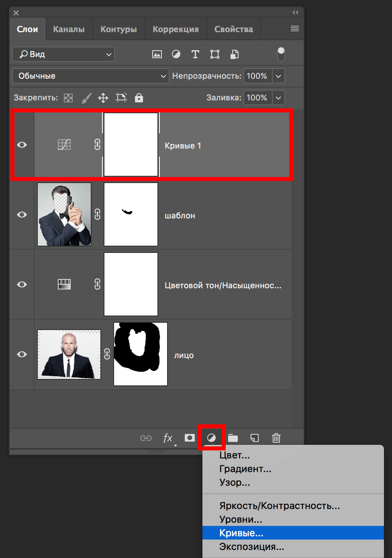Click the lock all icon
Image resolution: width=392 pixels, height=558 pixels.
(x=139, y=98)
